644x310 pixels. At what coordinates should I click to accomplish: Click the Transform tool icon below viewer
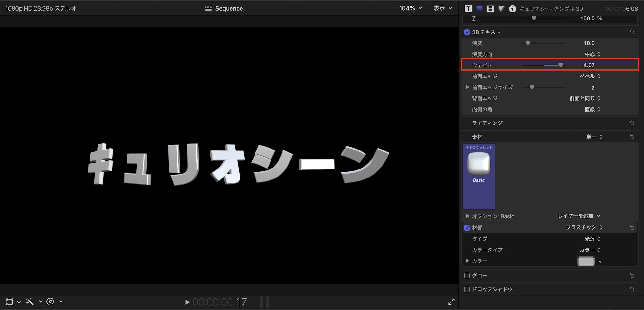coord(10,302)
